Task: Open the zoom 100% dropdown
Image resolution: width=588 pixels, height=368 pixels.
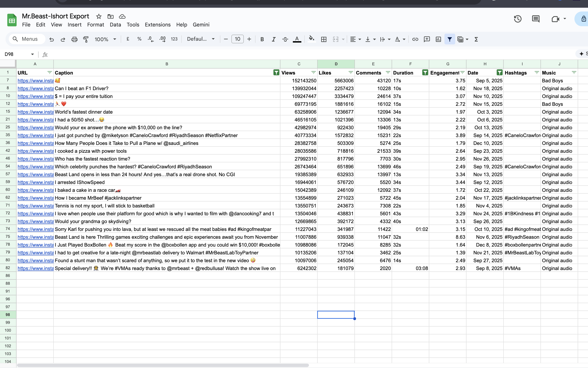Action: pos(105,39)
